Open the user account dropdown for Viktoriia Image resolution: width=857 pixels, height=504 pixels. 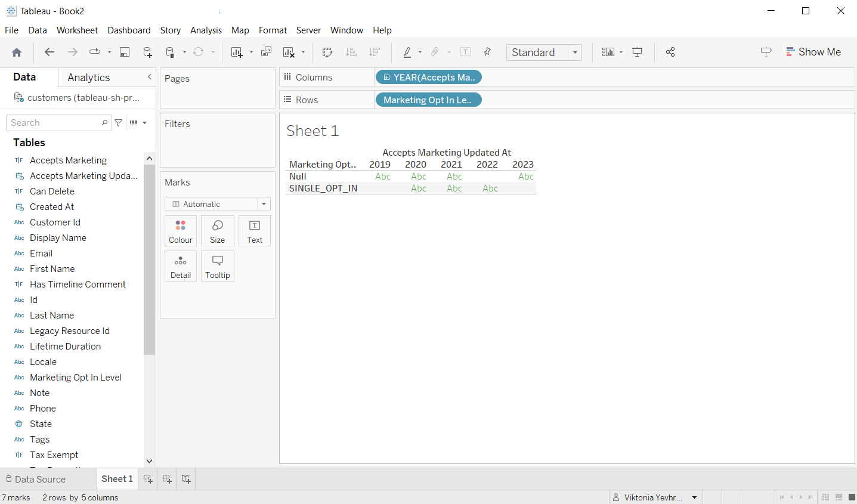point(695,497)
